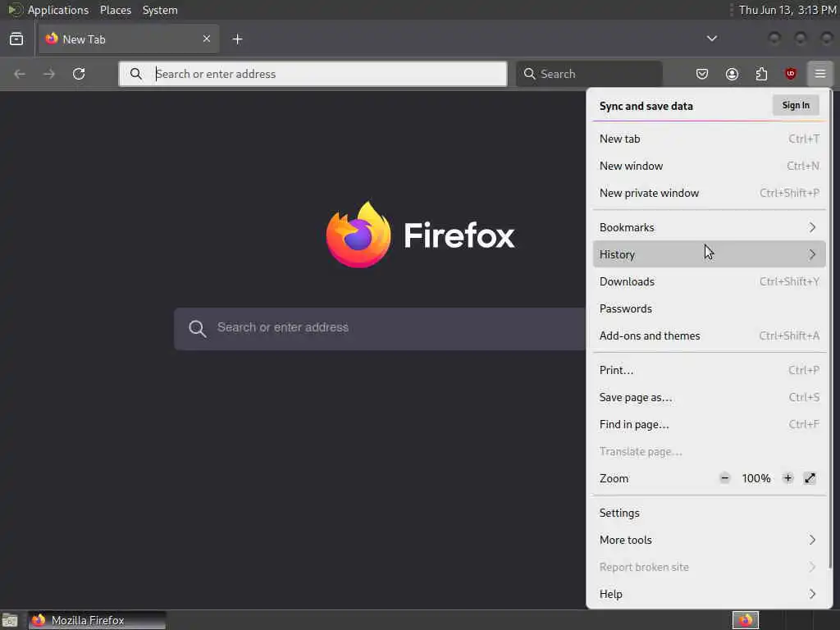The width and height of the screenshot is (840, 630).
Task: Open a new tab with plus button
Action: 237,39
